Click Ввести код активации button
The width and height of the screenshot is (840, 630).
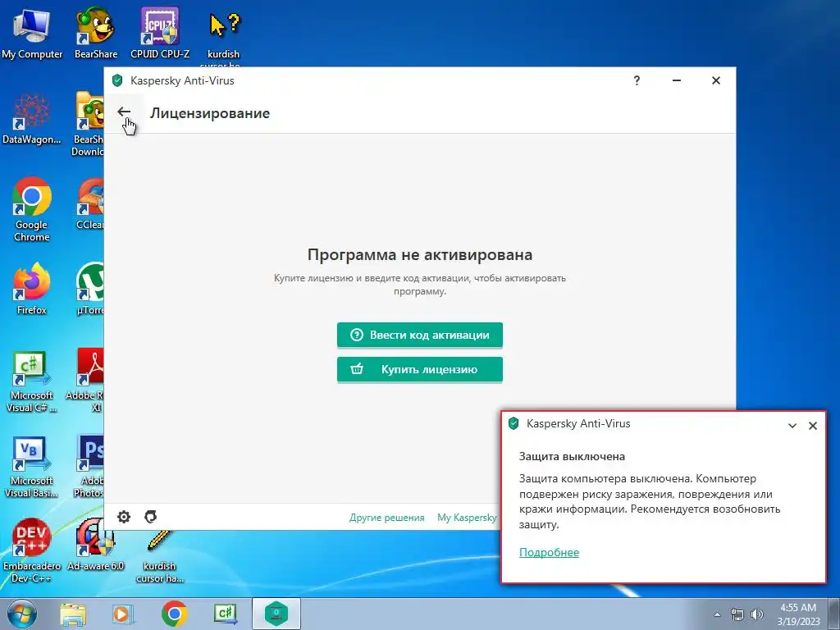(419, 335)
